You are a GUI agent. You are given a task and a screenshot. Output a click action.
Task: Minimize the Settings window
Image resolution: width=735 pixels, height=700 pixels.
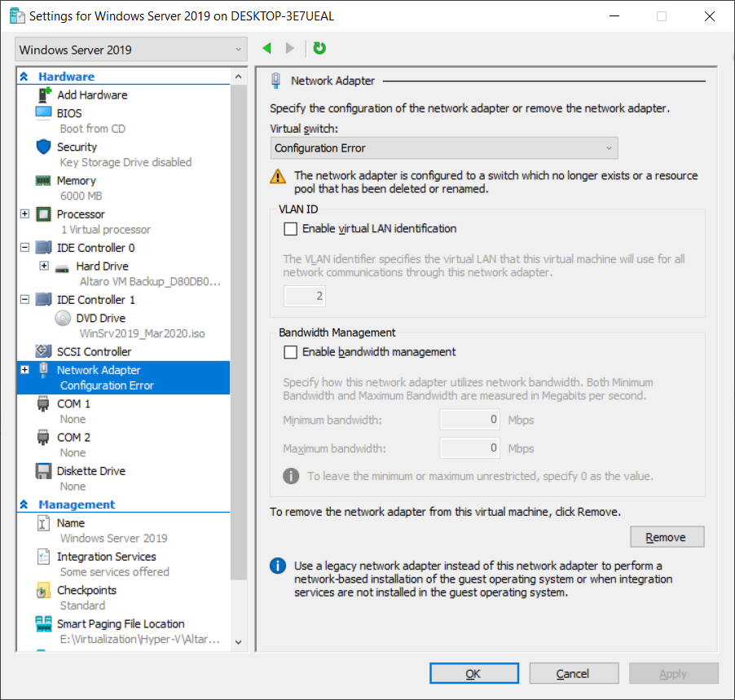pyautogui.click(x=614, y=16)
